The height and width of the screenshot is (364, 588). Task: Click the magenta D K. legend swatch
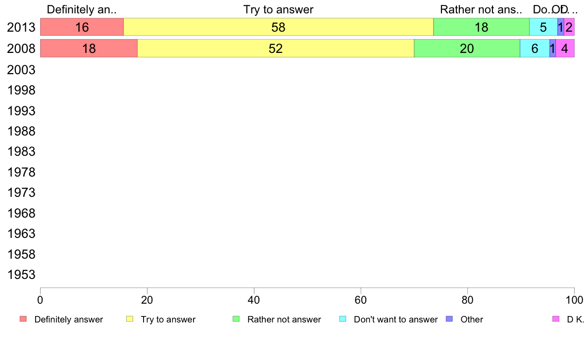coord(556,319)
